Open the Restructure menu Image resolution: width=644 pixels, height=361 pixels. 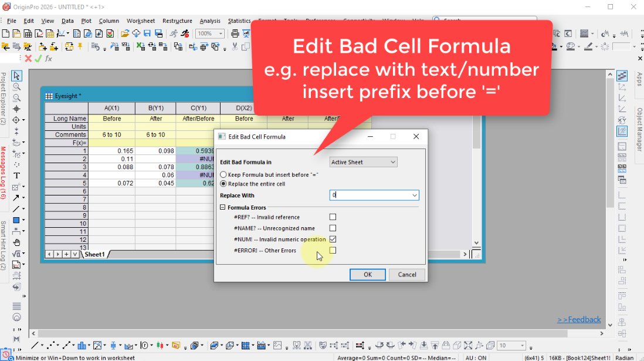[177, 21]
